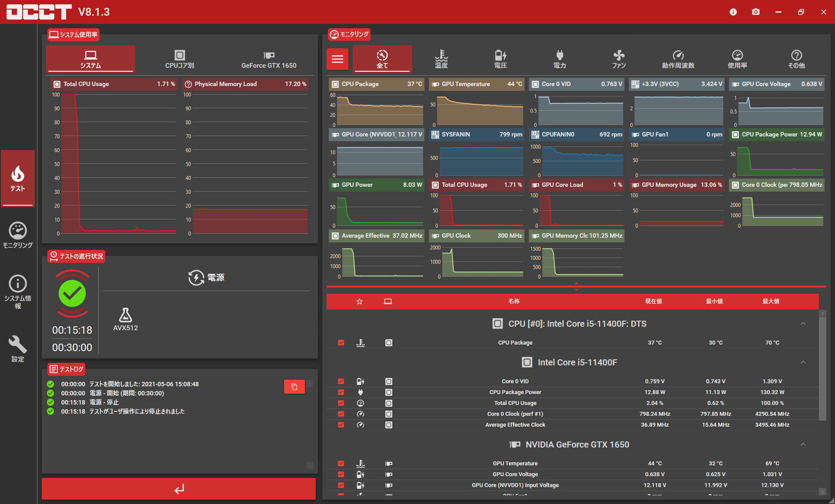Switch to the GeForce GTX 1650 usage tab
This screenshot has height=504, width=835.
(269, 59)
